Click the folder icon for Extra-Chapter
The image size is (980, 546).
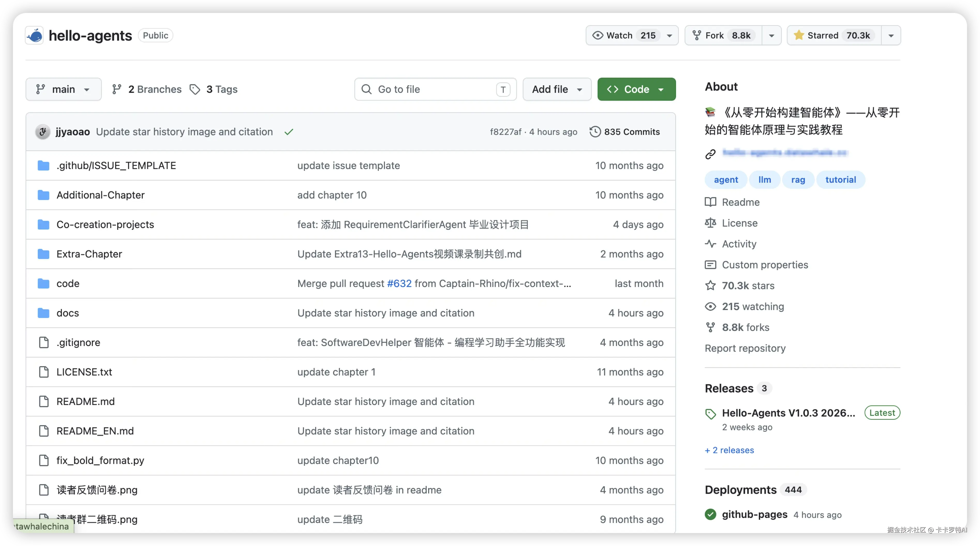tap(44, 254)
